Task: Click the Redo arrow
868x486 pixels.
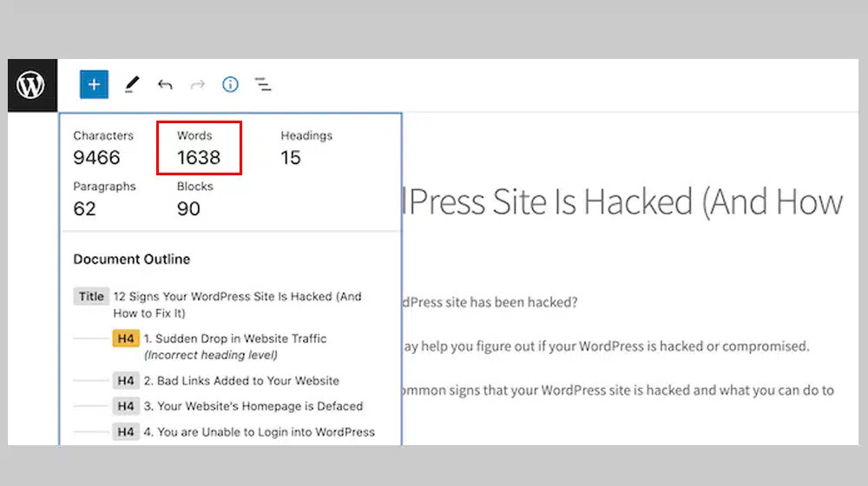Action: 197,84
